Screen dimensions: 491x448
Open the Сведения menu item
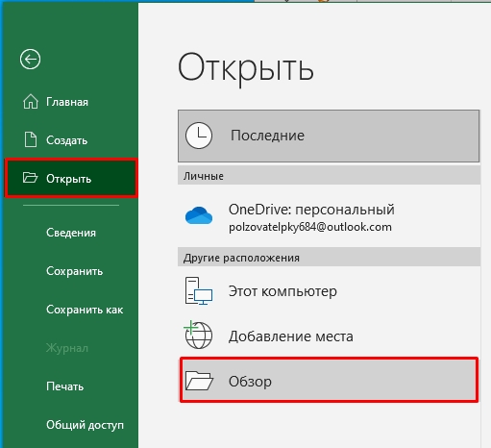(71, 233)
